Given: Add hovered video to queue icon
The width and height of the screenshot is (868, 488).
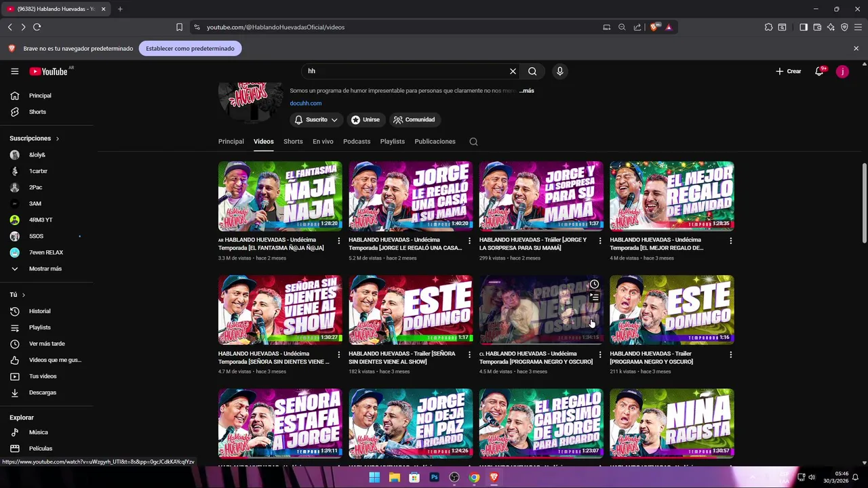Looking at the screenshot, I should [594, 297].
